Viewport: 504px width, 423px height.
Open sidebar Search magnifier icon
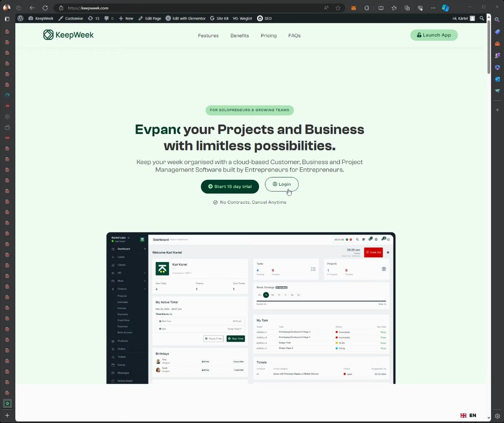(x=497, y=20)
